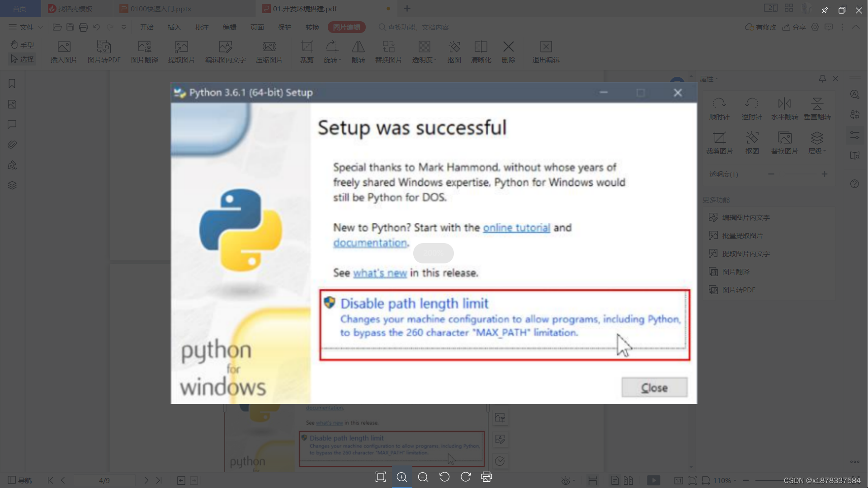Apply 清晰化 to the image
Image resolution: width=868 pixels, height=488 pixels.
click(481, 51)
